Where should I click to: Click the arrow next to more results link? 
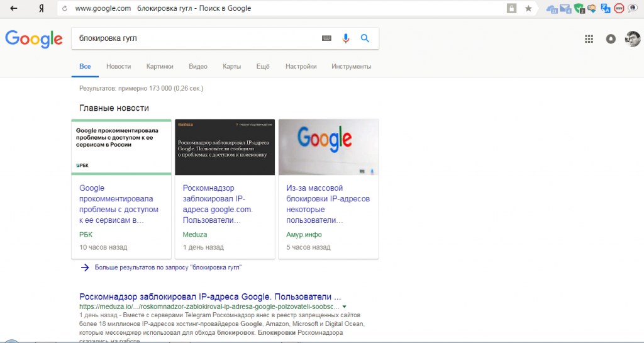85,268
